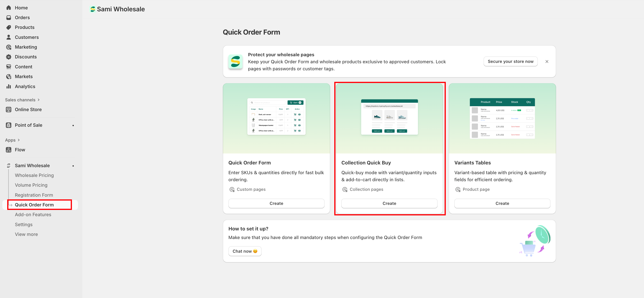Click the Customers person icon

(x=9, y=37)
